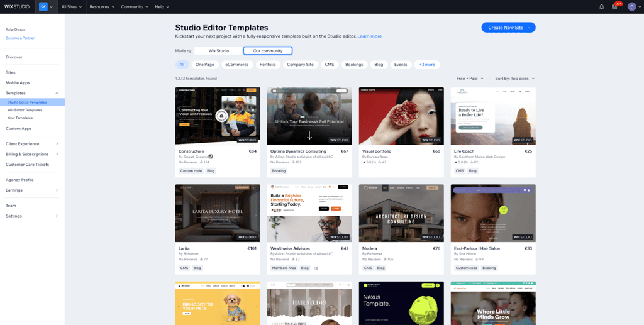
Task: Click the Wix Studio logo
Action: [17, 6]
